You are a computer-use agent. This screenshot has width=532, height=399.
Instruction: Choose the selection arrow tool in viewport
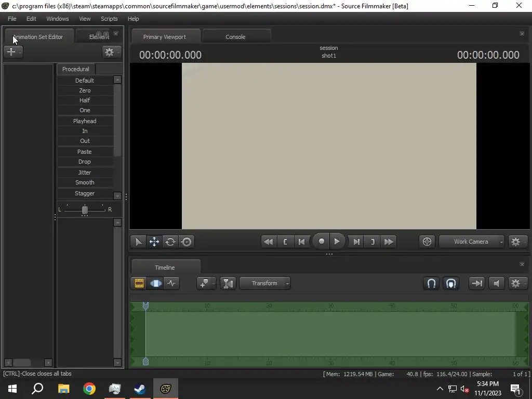(138, 242)
